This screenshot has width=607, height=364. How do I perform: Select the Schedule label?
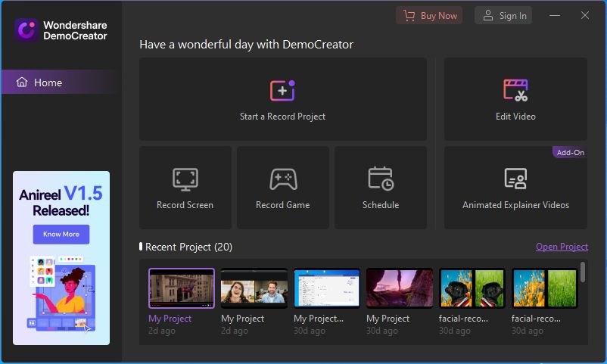[x=381, y=205]
